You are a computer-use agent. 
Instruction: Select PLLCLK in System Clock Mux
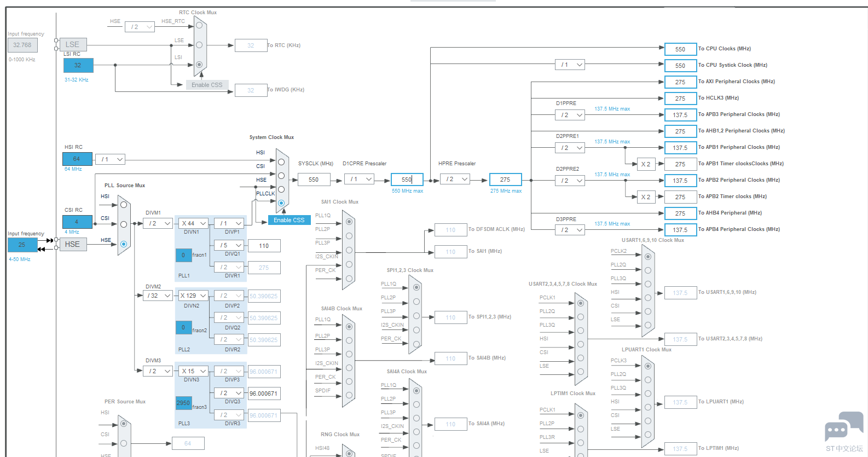pyautogui.click(x=281, y=203)
